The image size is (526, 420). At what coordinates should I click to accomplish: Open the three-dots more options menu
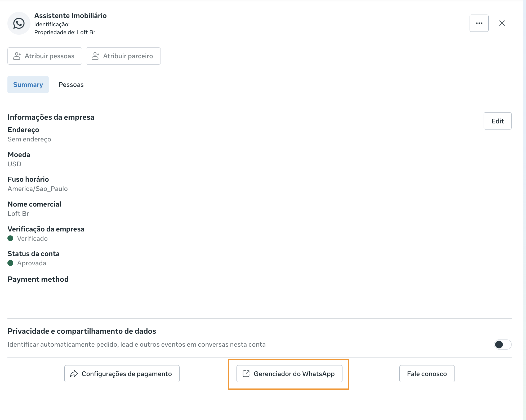point(479,23)
